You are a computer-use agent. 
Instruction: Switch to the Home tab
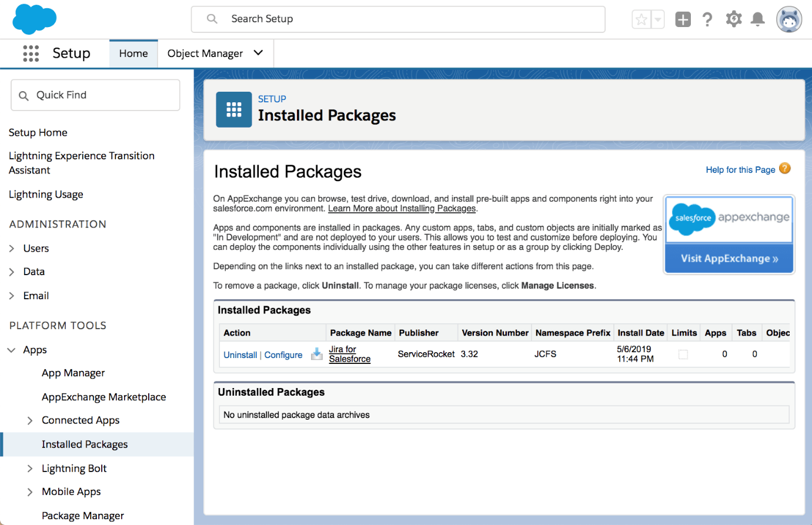click(x=133, y=53)
